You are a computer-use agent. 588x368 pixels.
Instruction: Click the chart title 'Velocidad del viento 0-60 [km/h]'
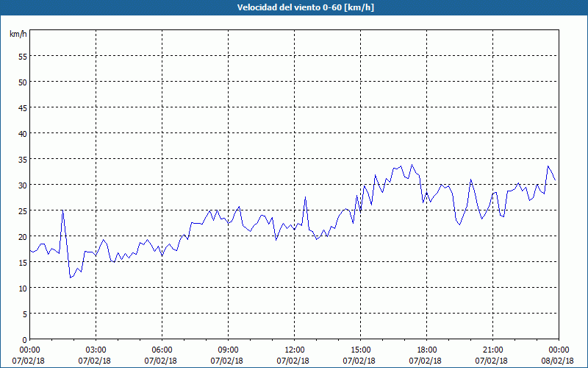point(305,7)
